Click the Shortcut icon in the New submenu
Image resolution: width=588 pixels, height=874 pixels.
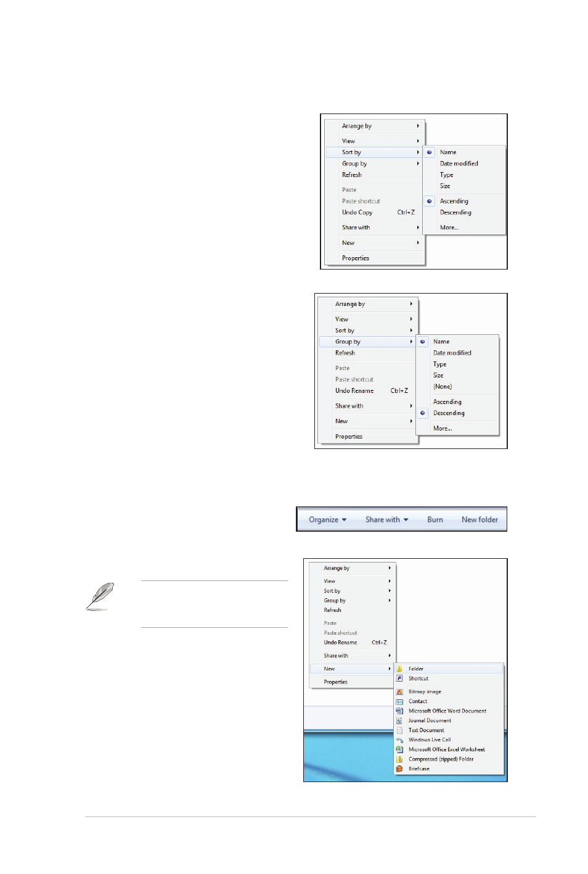[399, 678]
